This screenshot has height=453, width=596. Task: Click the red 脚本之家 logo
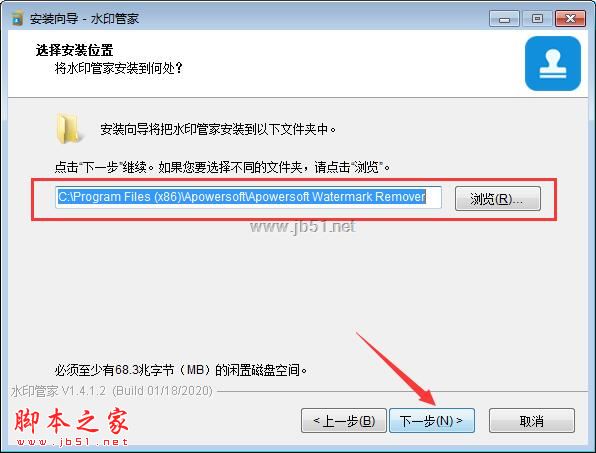pos(71,421)
